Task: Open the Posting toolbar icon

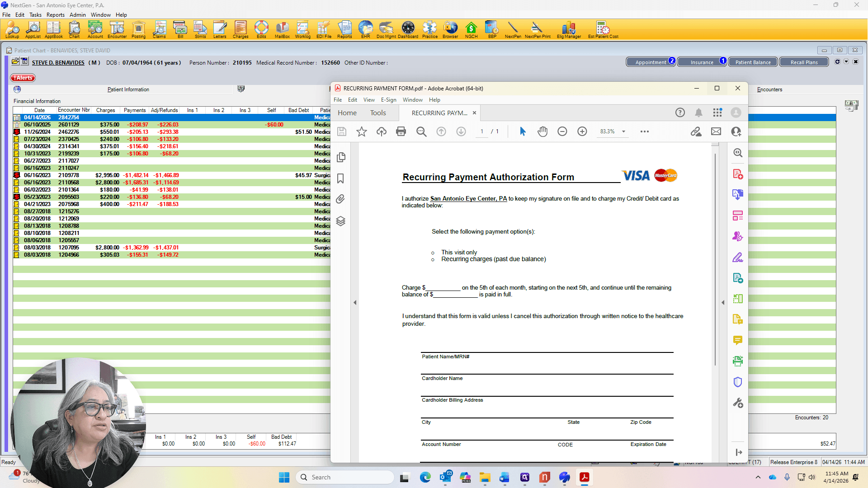Action: click(138, 29)
